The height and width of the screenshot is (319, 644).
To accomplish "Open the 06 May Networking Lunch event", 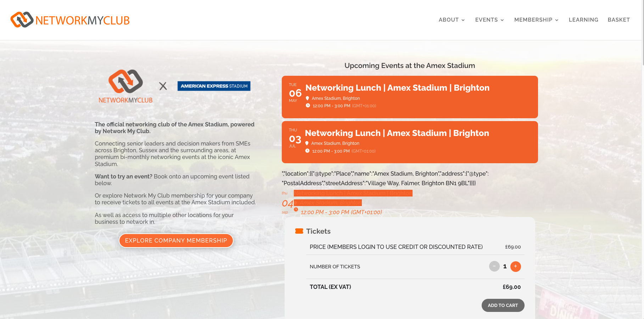I will tap(410, 97).
